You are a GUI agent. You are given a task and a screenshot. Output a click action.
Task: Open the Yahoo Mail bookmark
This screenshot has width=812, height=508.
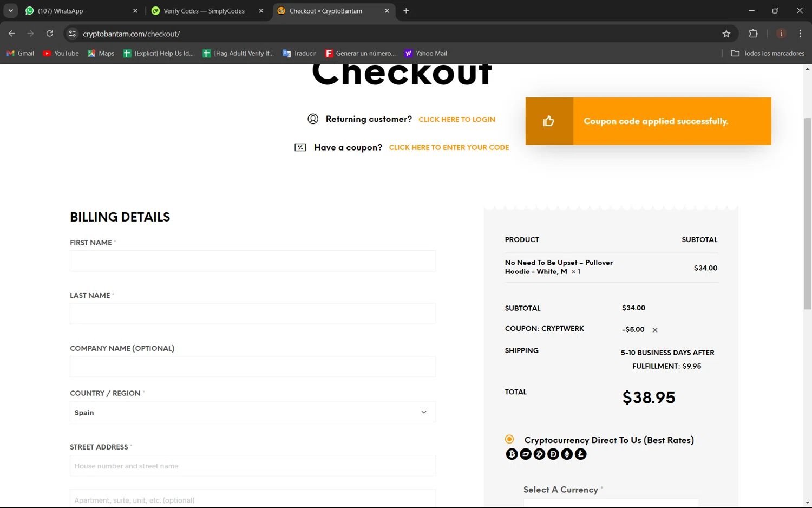425,53
